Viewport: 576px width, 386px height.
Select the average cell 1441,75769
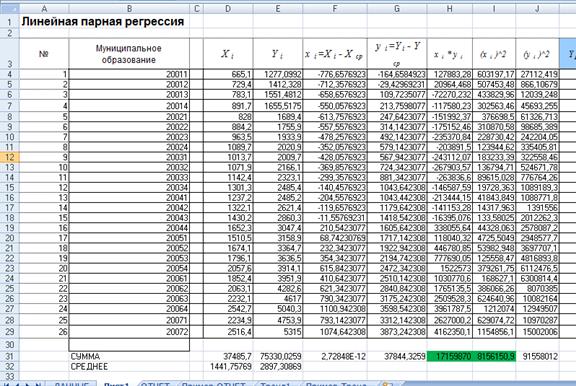click(228, 367)
